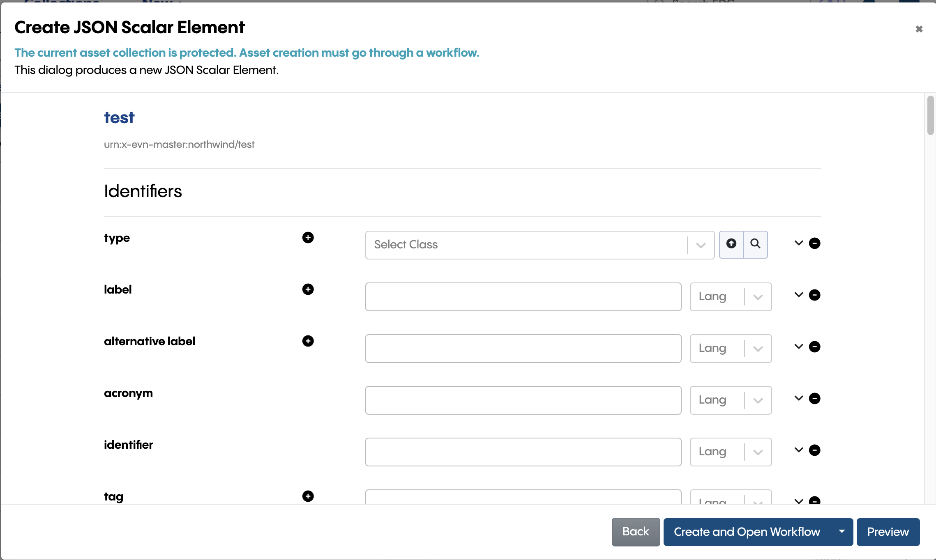This screenshot has height=560, width=936.
Task: Remove the label row with minus icon
Action: [814, 295]
